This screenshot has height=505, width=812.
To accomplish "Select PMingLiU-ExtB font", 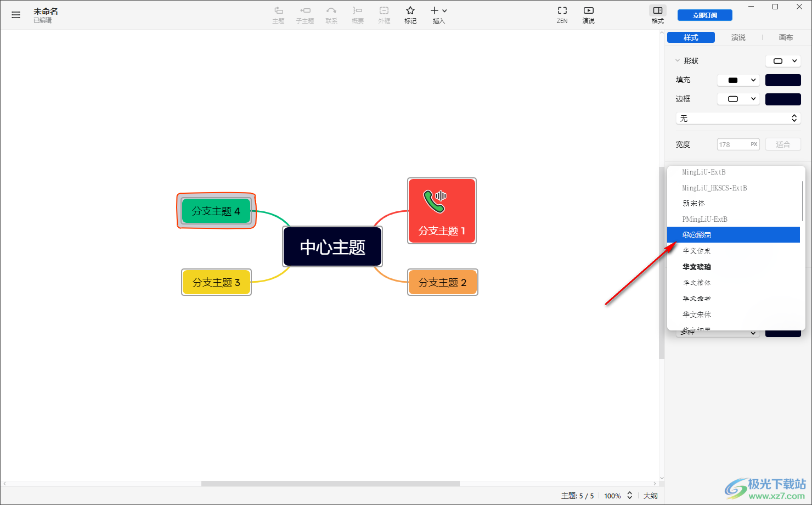I will [734, 219].
